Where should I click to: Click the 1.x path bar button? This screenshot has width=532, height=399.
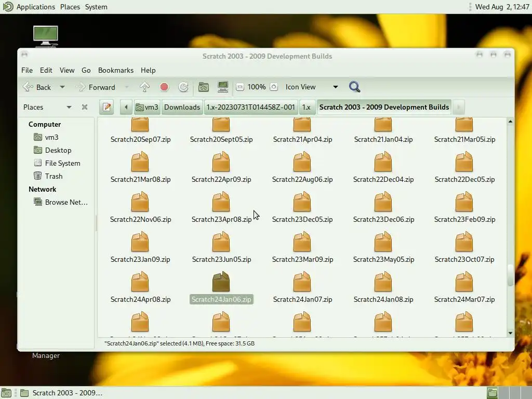pyautogui.click(x=307, y=107)
